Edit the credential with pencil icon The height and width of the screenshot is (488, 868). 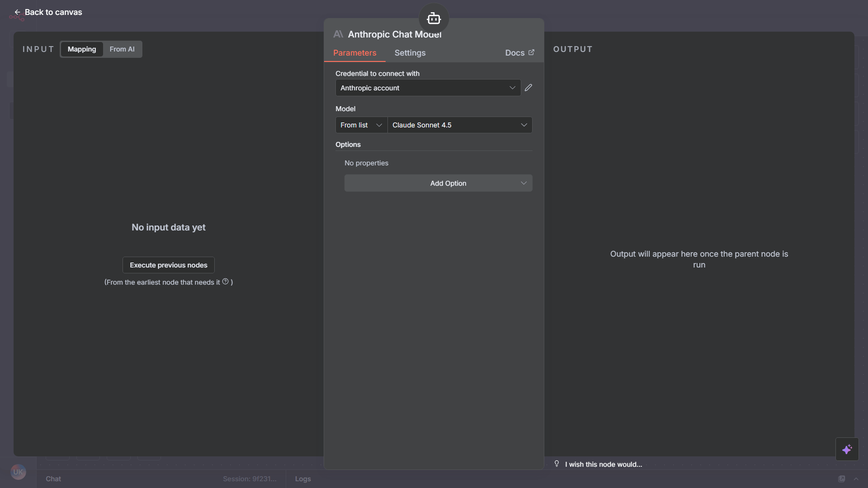[528, 88]
